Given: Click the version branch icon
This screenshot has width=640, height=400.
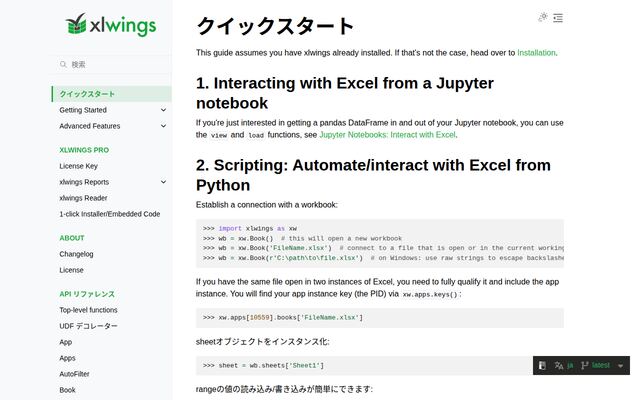Looking at the screenshot, I should point(584,365).
